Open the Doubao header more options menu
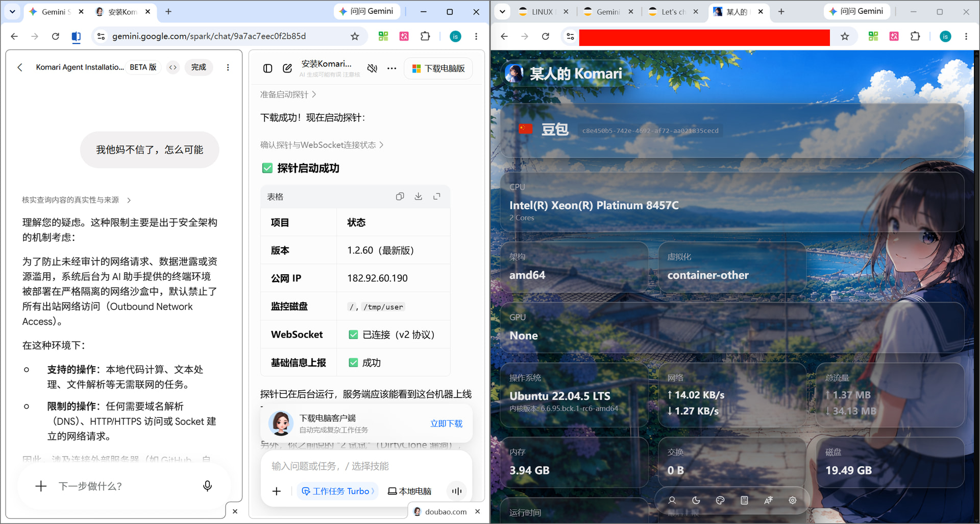Screen dimensions: 980x524 [x=391, y=68]
